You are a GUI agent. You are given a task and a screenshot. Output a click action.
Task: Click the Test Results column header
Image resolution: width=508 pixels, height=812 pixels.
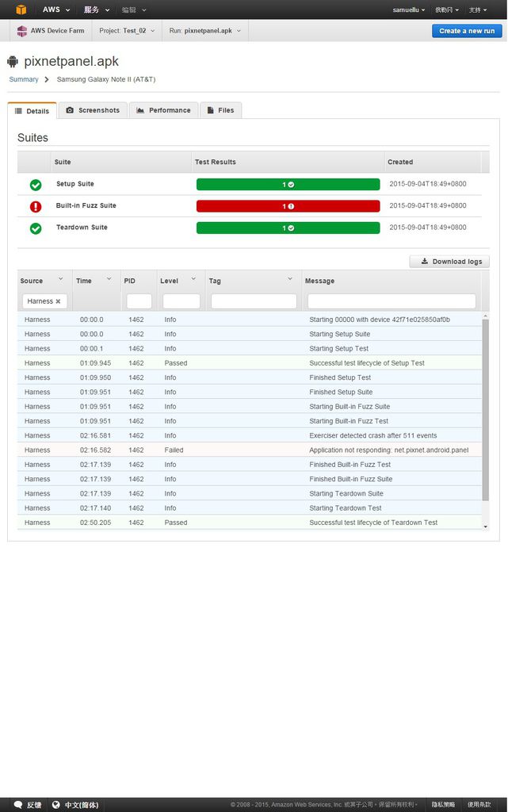tap(216, 162)
